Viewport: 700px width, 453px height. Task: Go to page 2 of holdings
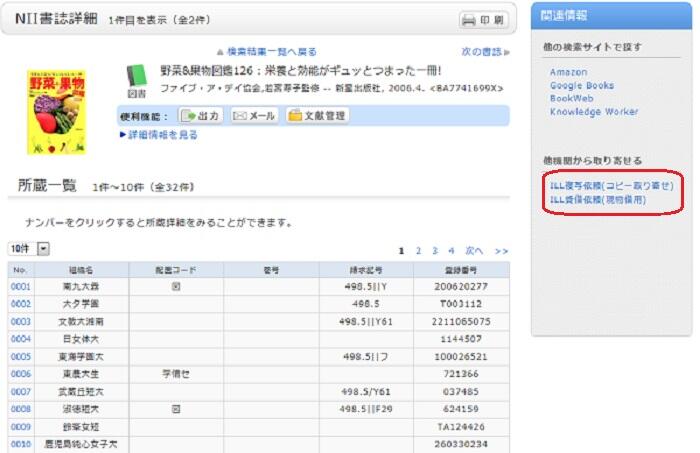tap(419, 250)
